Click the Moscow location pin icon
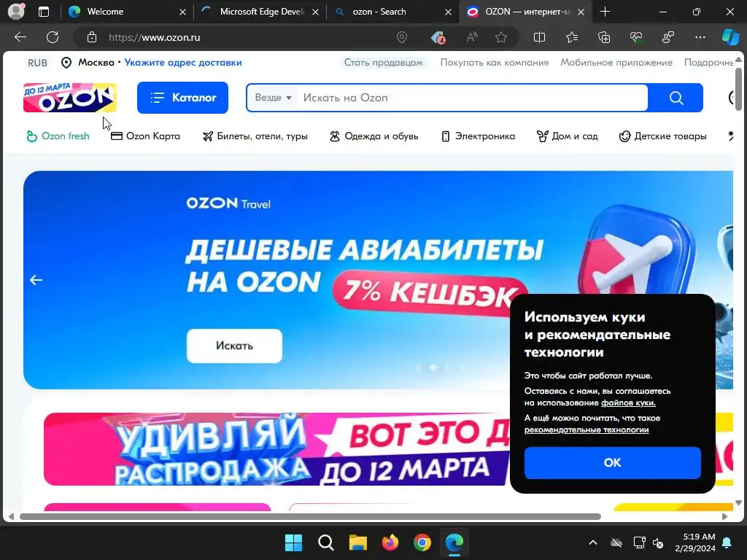747x560 pixels. pyautogui.click(x=66, y=63)
